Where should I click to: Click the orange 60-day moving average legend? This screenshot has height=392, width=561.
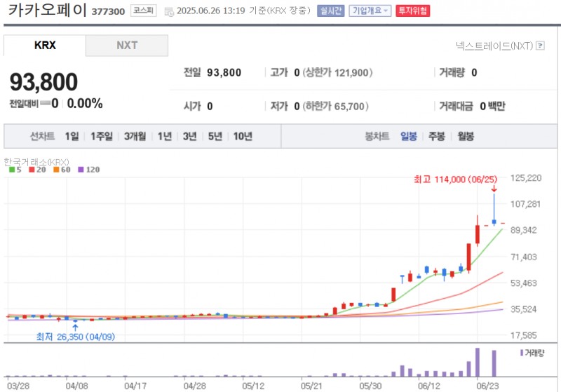click(62, 170)
